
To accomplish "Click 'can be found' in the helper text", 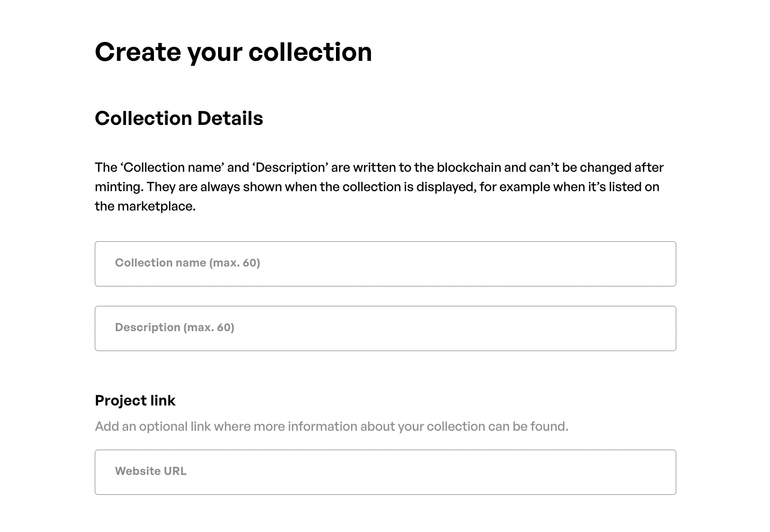I will [x=528, y=426].
